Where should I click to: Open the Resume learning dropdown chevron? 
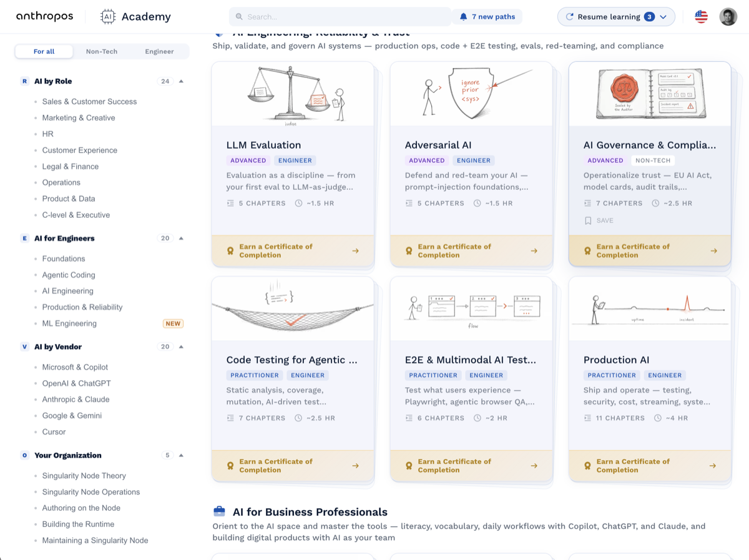[x=663, y=17]
